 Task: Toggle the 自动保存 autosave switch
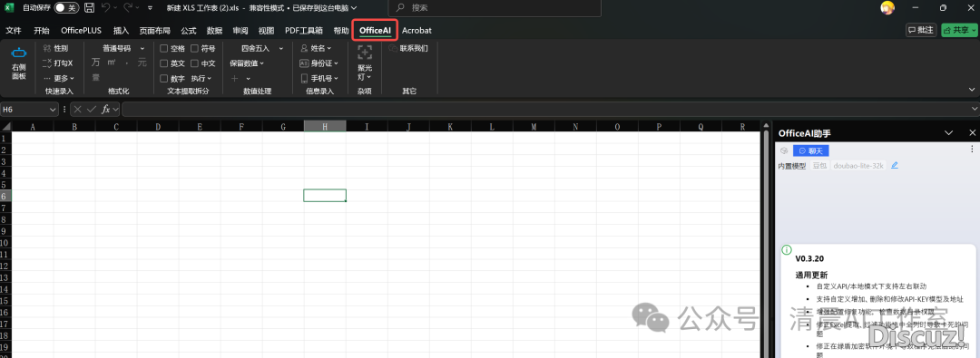tap(66, 8)
